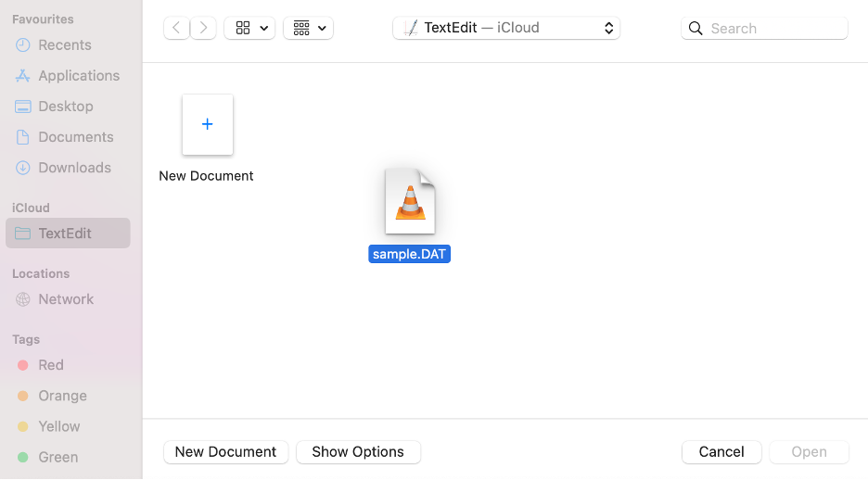Screen dimensions: 868x480
Task: Select Downloads in the sidebar
Action: click(x=68, y=168)
